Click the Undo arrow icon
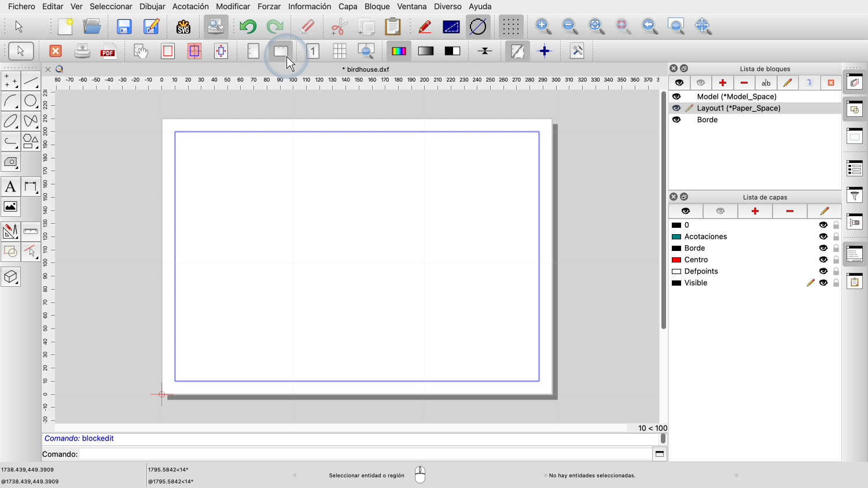 coord(248,27)
